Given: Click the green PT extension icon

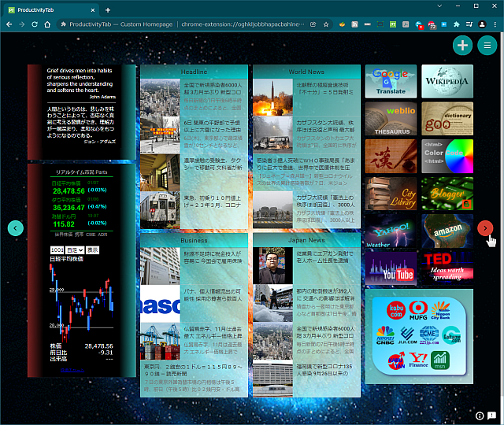Looking at the screenshot, I should click(x=393, y=24).
